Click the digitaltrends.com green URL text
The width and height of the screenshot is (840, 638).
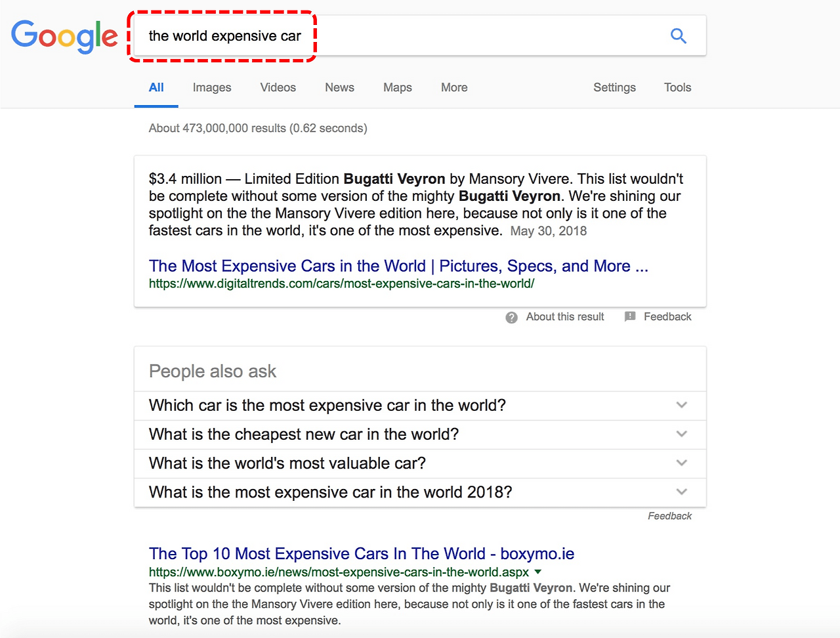point(341,284)
